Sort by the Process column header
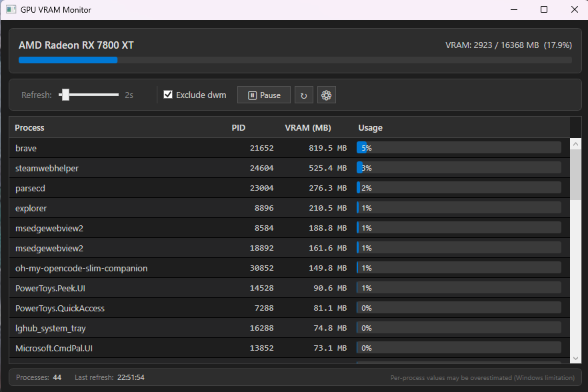Viewport: 588px width, 392px height. (x=29, y=128)
